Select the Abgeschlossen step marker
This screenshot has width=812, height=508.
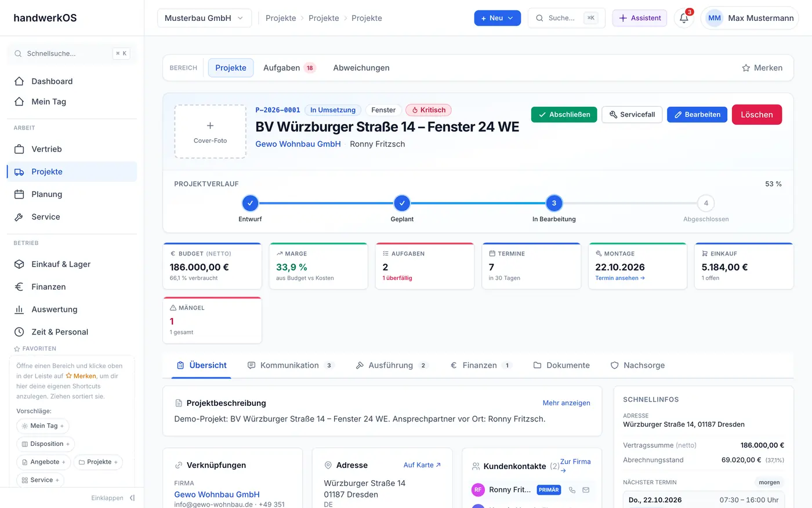tap(706, 203)
